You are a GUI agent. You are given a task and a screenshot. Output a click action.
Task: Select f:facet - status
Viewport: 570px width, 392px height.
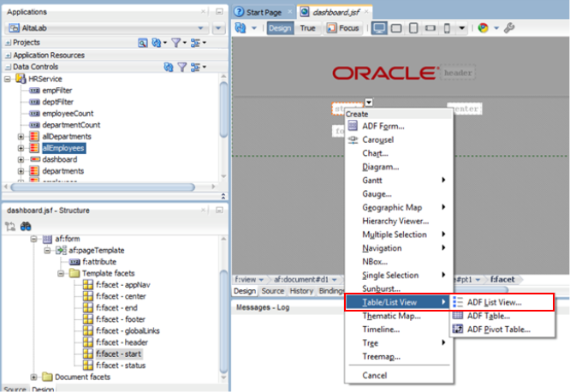(121, 365)
